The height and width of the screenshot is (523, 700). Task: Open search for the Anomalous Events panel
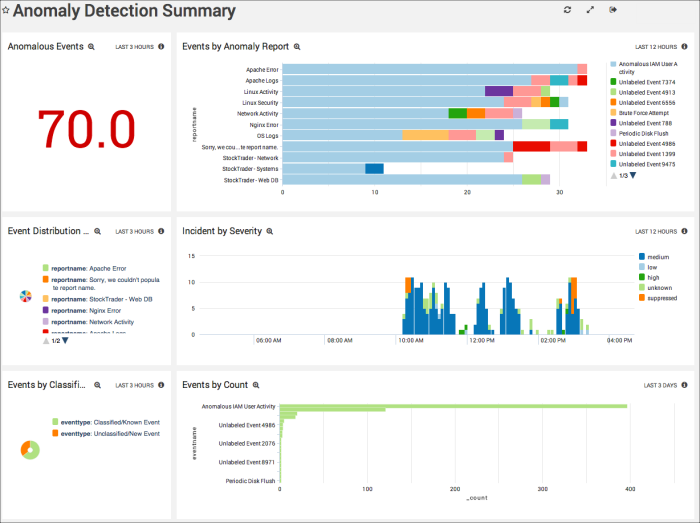point(92,46)
